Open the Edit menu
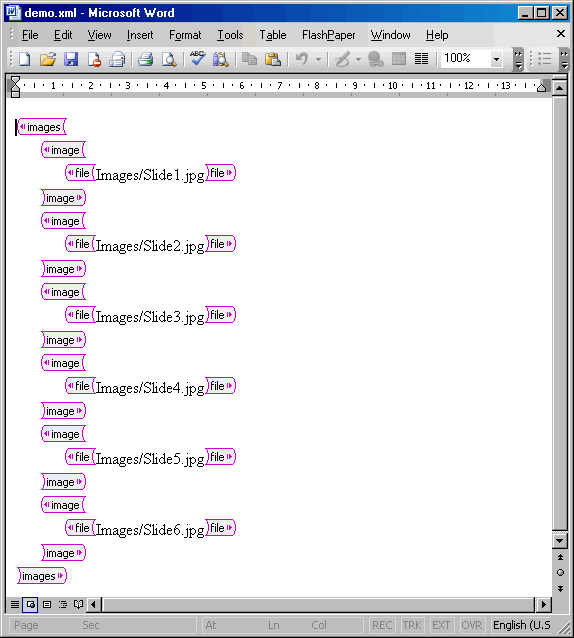The width and height of the screenshot is (574, 638). click(63, 35)
